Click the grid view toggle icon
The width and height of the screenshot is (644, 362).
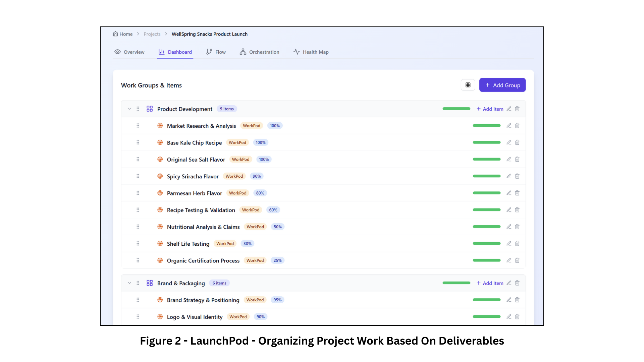coord(468,85)
